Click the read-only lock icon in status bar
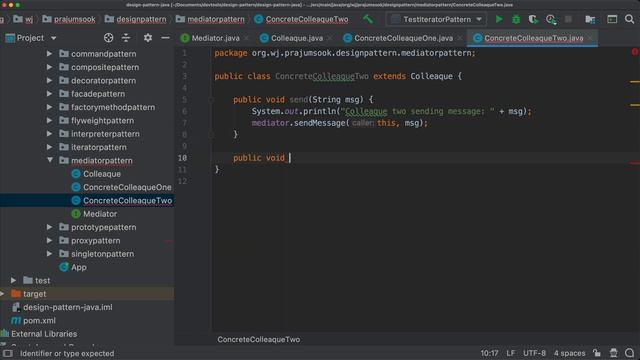The width and height of the screenshot is (640, 360). coord(597,353)
